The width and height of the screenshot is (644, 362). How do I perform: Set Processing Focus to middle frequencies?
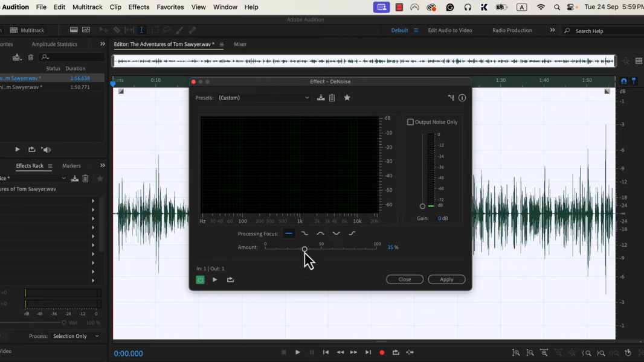[320, 233]
